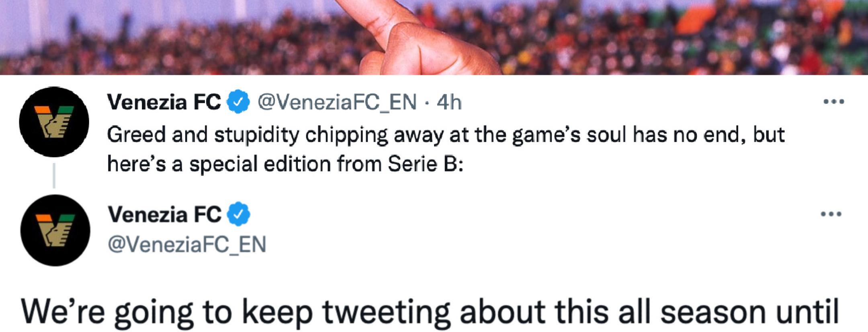Click the thread connector line between the tweets

point(55,176)
